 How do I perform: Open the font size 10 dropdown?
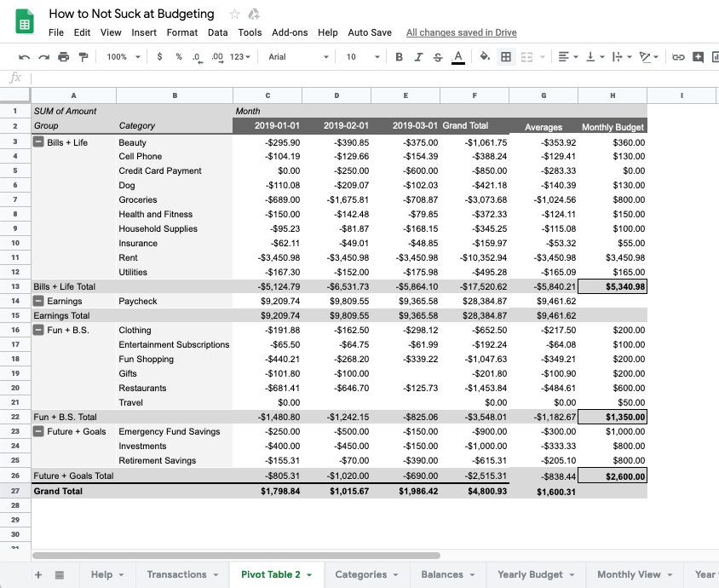tap(363, 57)
